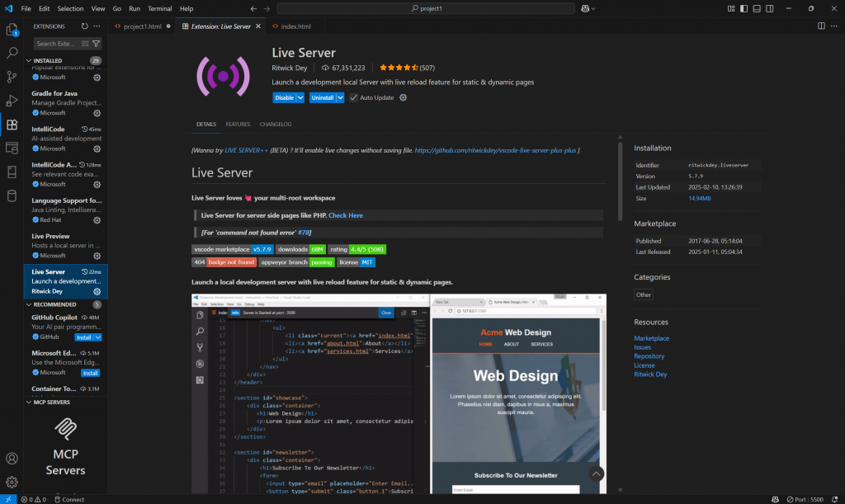Open the Selection menu
Viewport: 845px width, 504px height.
point(70,8)
